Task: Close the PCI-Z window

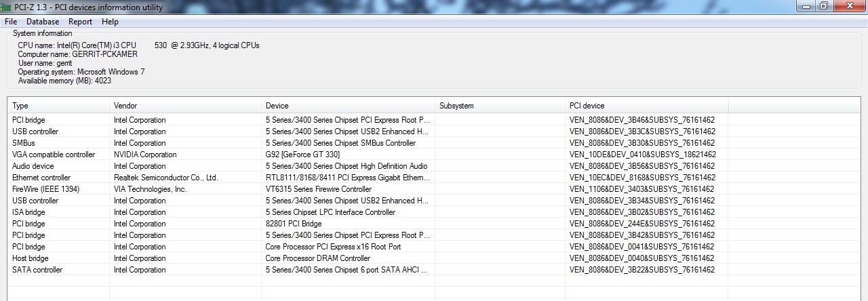Action: click(849, 6)
